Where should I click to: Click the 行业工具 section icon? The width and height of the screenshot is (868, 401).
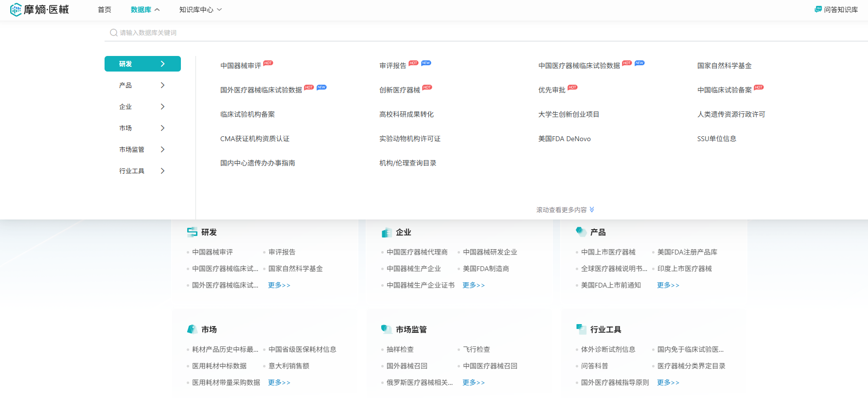(x=581, y=329)
